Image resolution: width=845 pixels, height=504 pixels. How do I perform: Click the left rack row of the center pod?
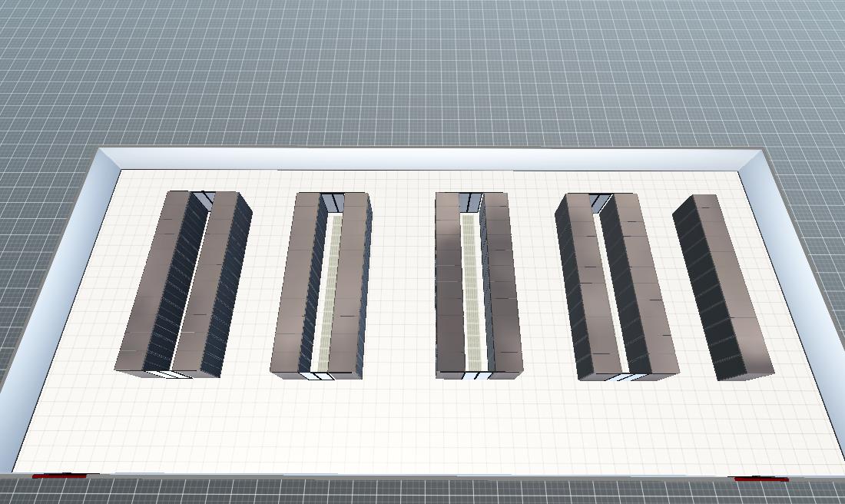click(449, 284)
